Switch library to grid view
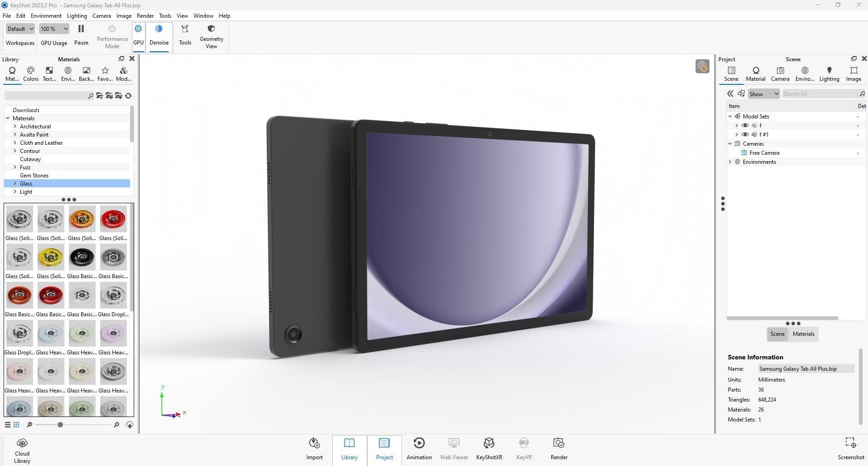The width and height of the screenshot is (868, 466). point(16,425)
